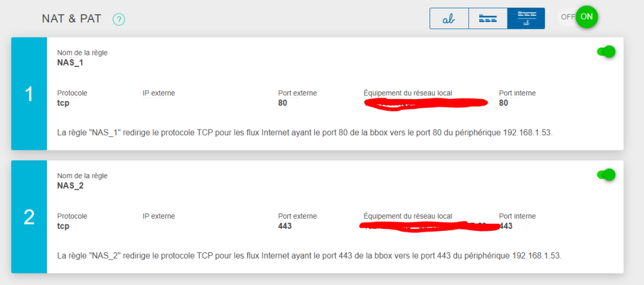Click the tcp protocol value of NAS_1
The height and width of the screenshot is (285, 644).
click(x=63, y=103)
